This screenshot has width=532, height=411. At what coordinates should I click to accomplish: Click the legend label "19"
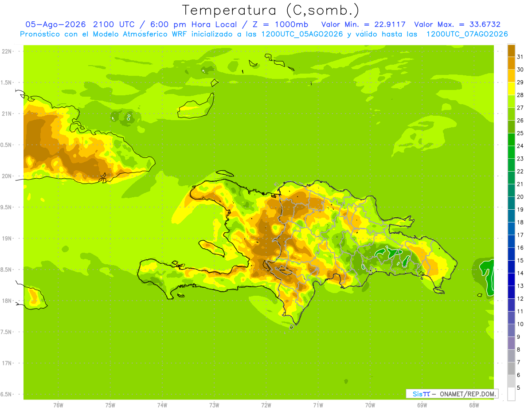point(520,210)
